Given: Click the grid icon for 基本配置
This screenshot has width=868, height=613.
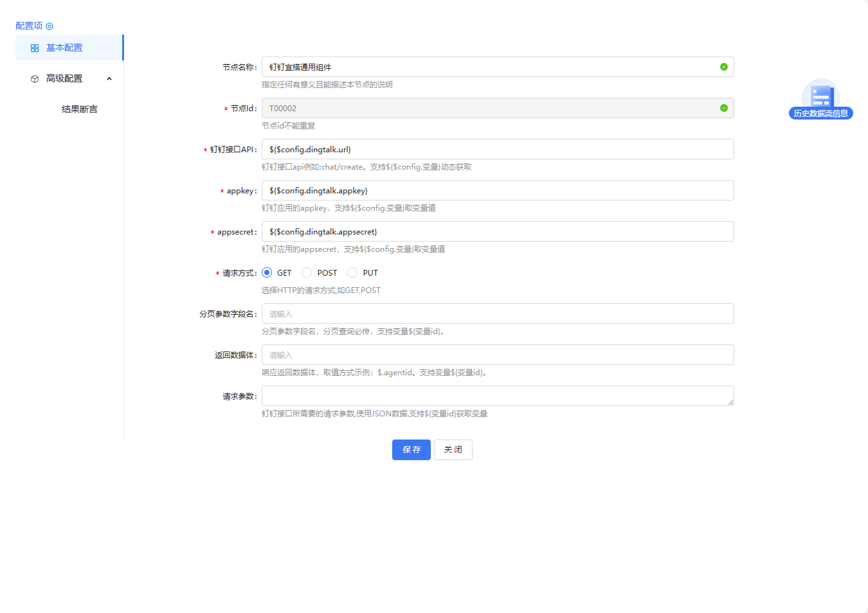Looking at the screenshot, I should (35, 48).
